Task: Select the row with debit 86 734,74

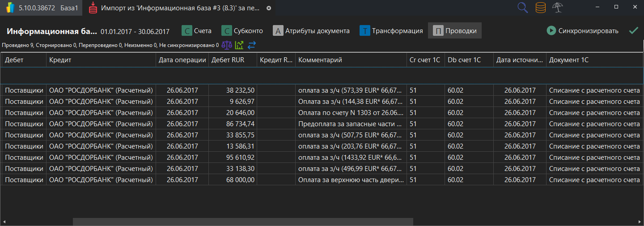Action: point(240,124)
